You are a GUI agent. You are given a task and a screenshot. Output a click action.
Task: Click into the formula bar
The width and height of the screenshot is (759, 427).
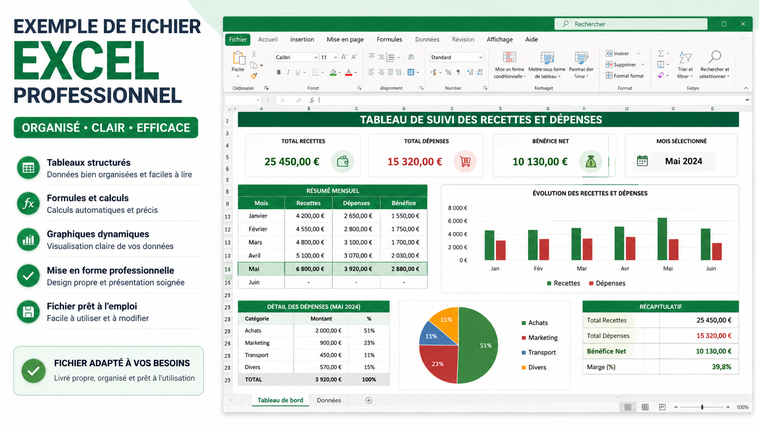[x=530, y=100]
